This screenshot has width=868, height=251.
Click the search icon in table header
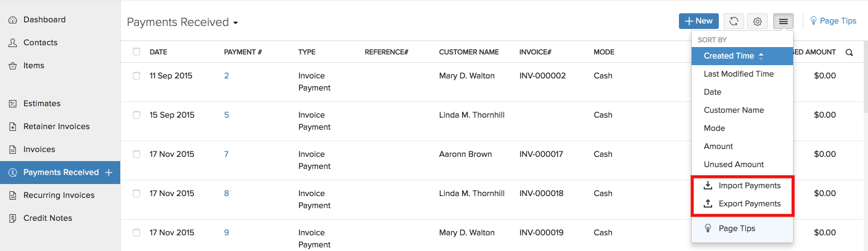(x=849, y=52)
